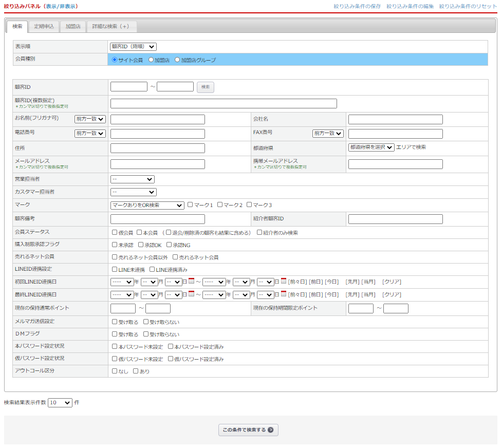Open the 営業担当者 dropdown

point(132,179)
